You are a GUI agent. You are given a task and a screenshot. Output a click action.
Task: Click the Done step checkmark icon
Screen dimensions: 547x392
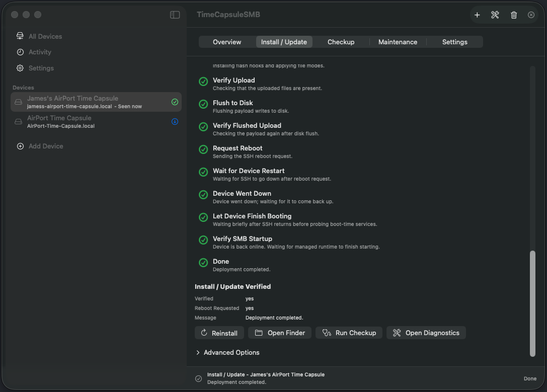(203, 263)
